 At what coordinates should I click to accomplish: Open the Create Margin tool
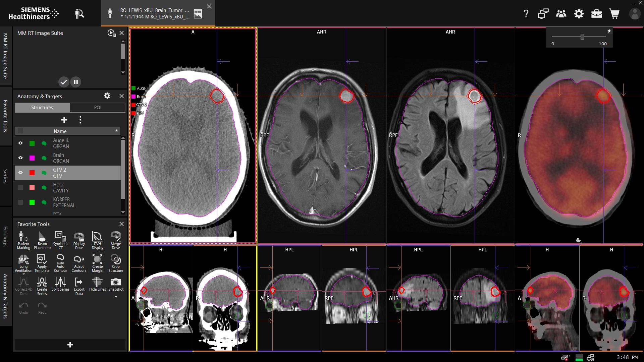point(97,263)
